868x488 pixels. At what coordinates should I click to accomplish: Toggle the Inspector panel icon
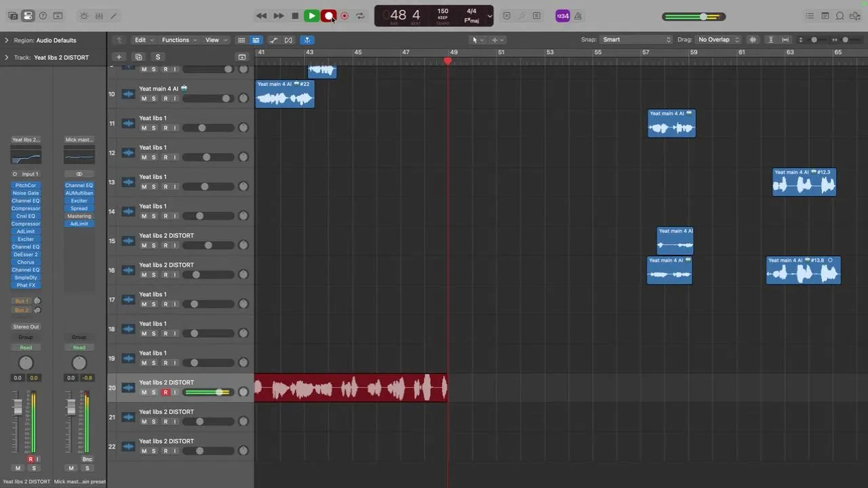coord(28,16)
